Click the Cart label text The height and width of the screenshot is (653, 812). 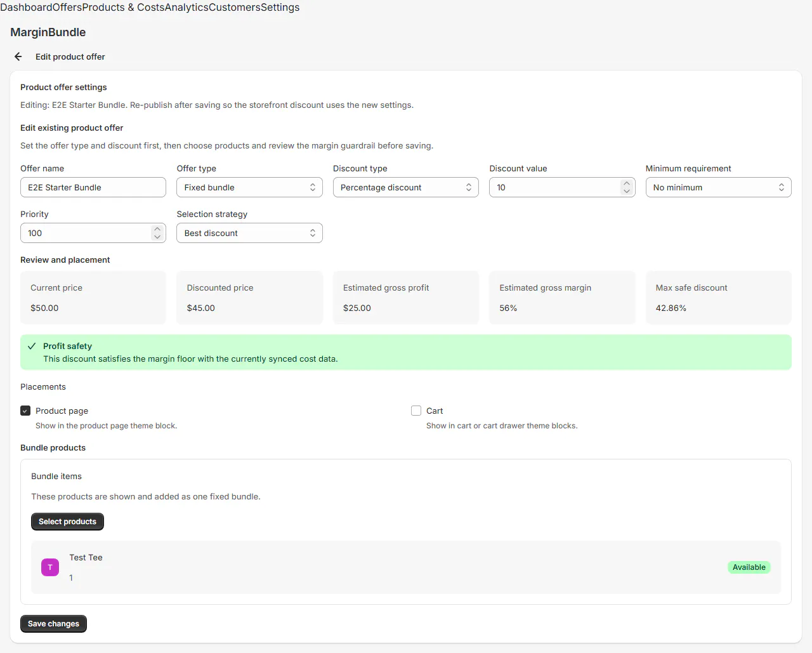(x=435, y=411)
